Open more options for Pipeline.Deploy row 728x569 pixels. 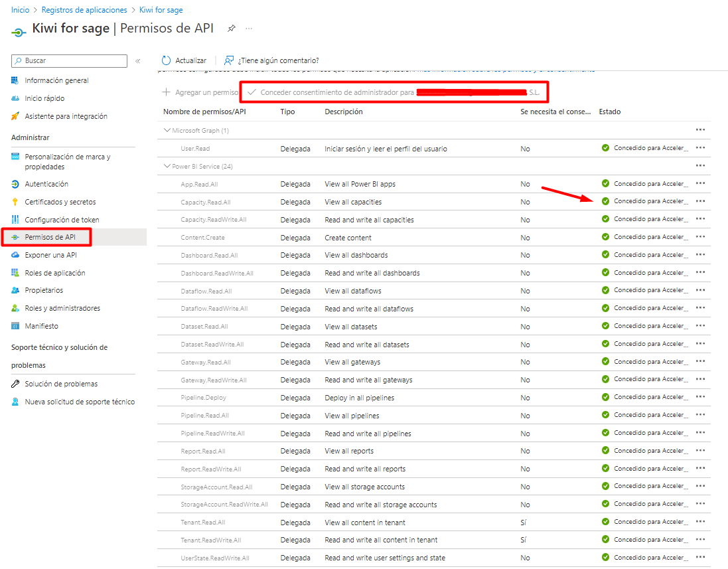pos(700,397)
